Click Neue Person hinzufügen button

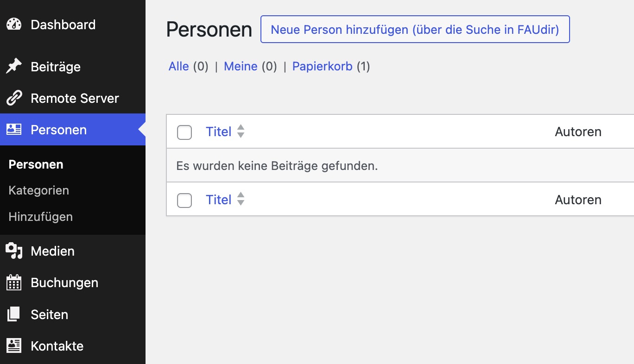pyautogui.click(x=415, y=30)
